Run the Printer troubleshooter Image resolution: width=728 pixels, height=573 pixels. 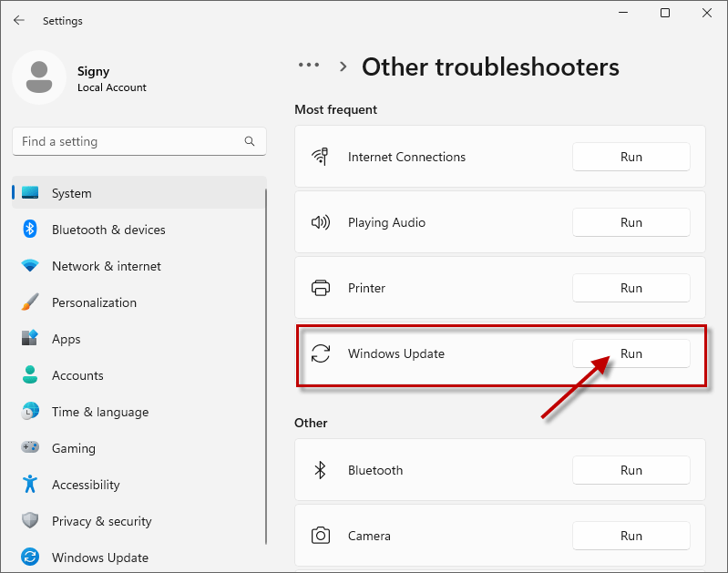(631, 288)
